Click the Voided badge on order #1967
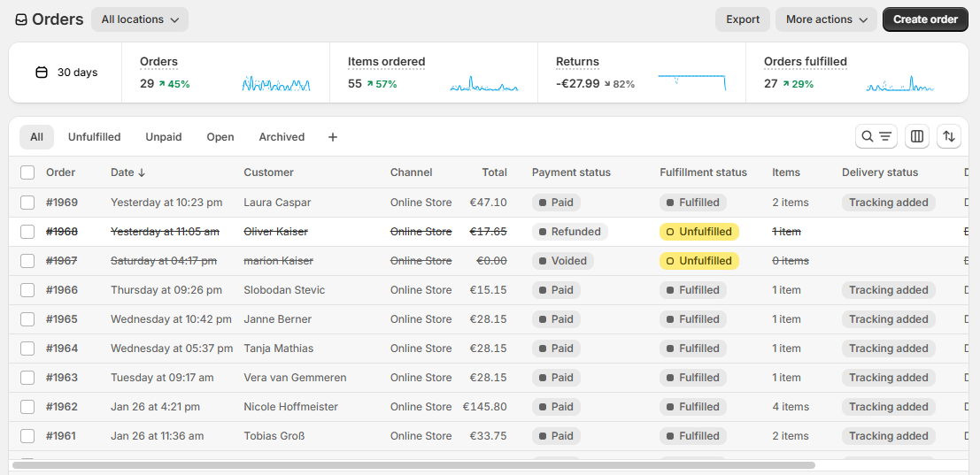 click(x=563, y=261)
